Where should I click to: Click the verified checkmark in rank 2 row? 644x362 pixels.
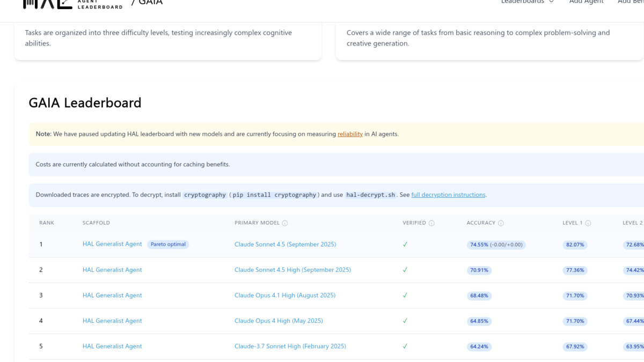405,270
